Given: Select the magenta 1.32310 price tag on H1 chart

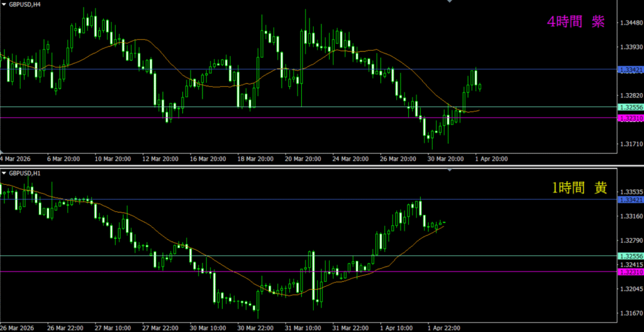Looking at the screenshot, I should coord(630,272).
